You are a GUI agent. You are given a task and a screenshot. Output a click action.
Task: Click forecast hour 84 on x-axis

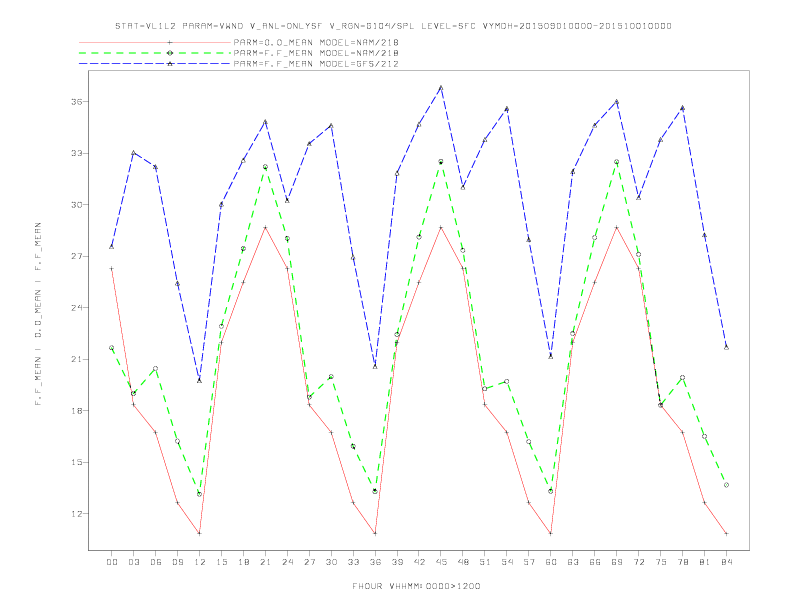click(726, 562)
